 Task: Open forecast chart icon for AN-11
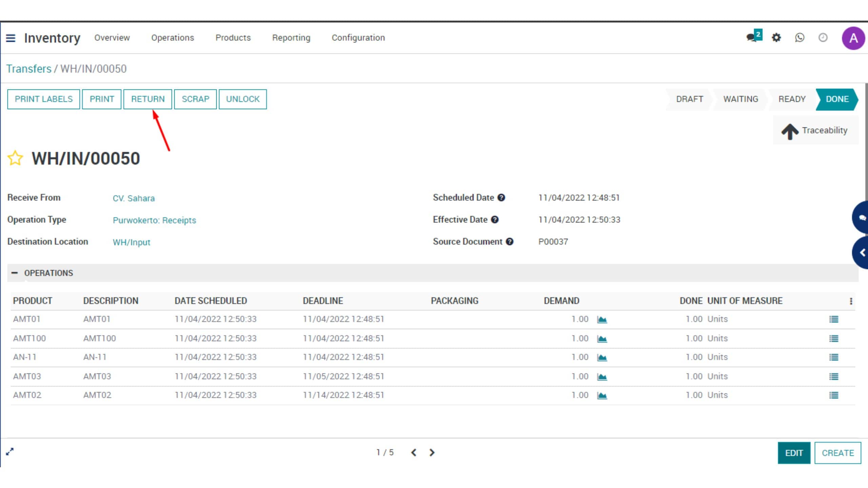602,357
